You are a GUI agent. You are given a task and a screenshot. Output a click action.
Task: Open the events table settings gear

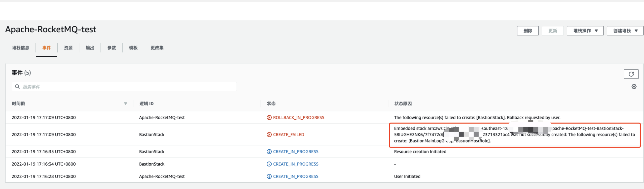click(x=634, y=87)
